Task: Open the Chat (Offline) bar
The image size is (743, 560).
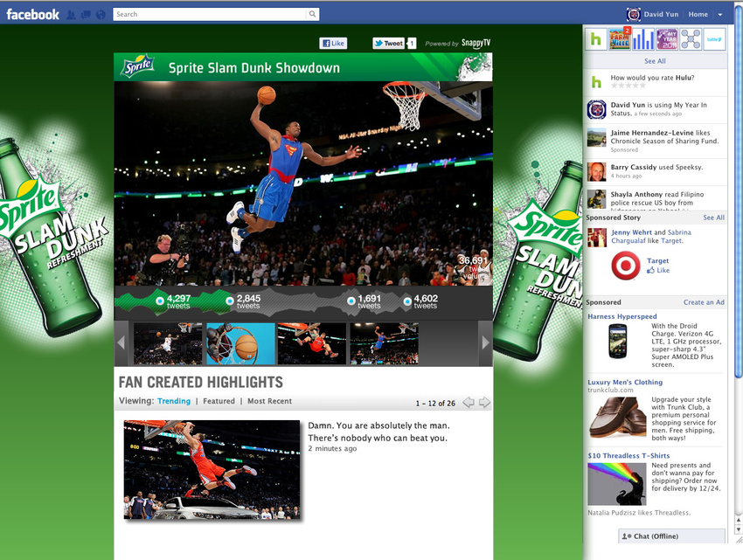Action: (672, 536)
